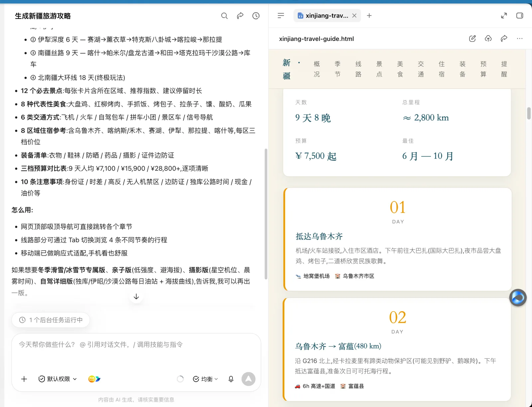
Task: Open more options ellipsis menu
Action: (x=520, y=39)
